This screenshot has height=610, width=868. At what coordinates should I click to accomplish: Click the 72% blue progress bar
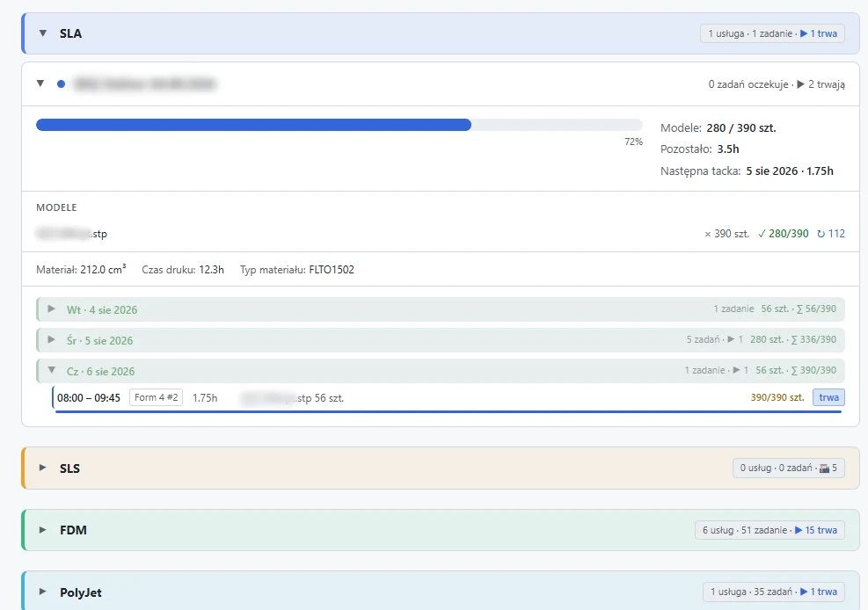[253, 125]
